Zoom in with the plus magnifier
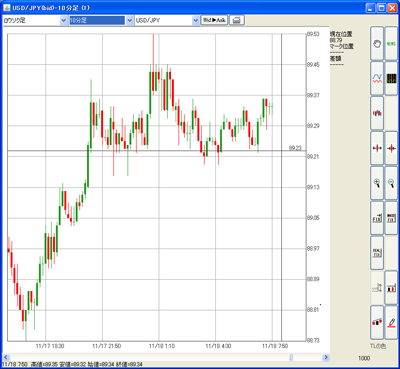Image resolution: width=400 pixels, height=369 pixels. pyautogui.click(x=377, y=183)
